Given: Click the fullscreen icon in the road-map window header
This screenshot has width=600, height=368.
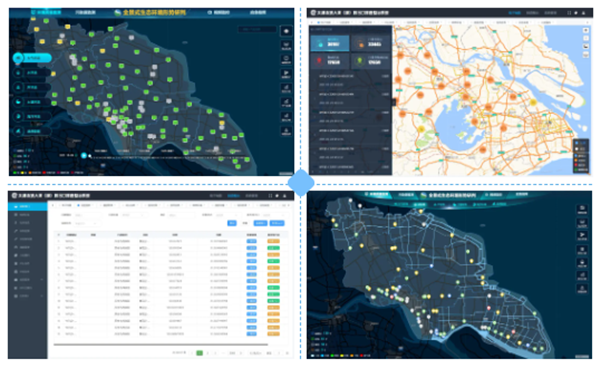Looking at the screenshot, I should (569, 13).
